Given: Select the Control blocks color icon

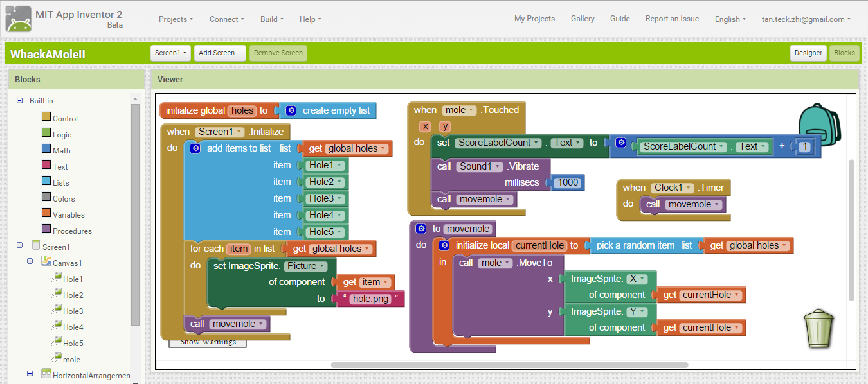Looking at the screenshot, I should (46, 116).
